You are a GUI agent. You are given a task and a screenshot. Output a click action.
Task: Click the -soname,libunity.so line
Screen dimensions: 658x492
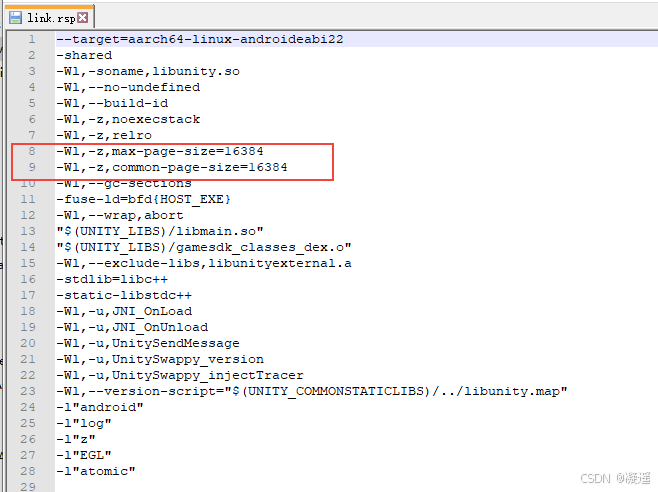point(148,71)
